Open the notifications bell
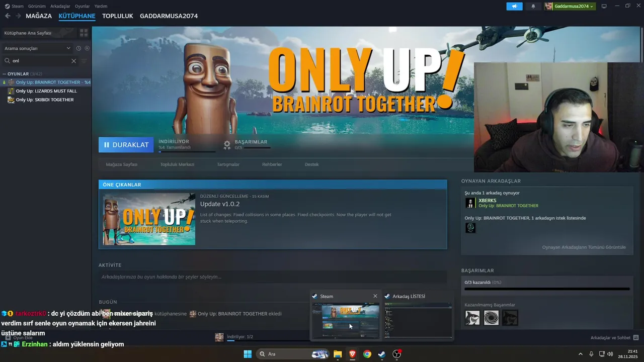The height and width of the screenshot is (362, 644). [x=533, y=6]
